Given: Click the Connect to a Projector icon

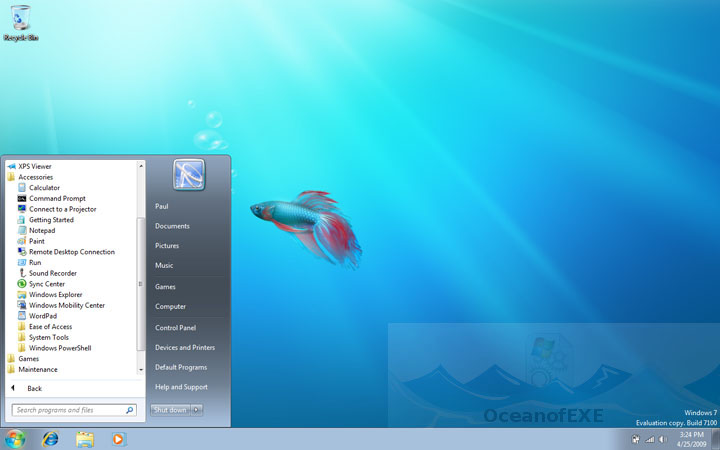Looking at the screenshot, I should click(22, 209).
